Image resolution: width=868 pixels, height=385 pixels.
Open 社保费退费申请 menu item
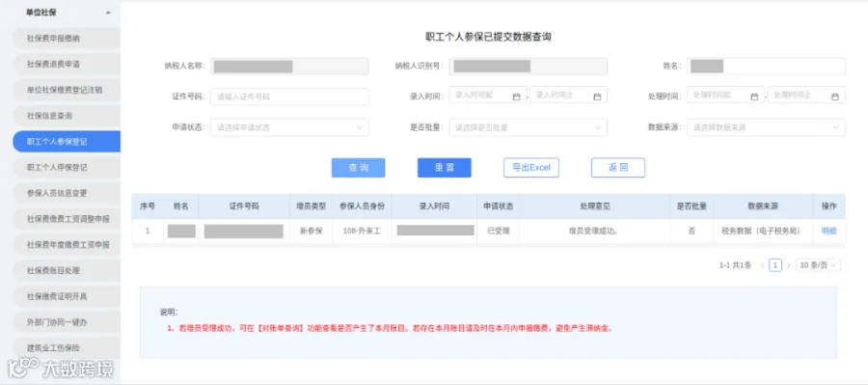click(x=67, y=65)
